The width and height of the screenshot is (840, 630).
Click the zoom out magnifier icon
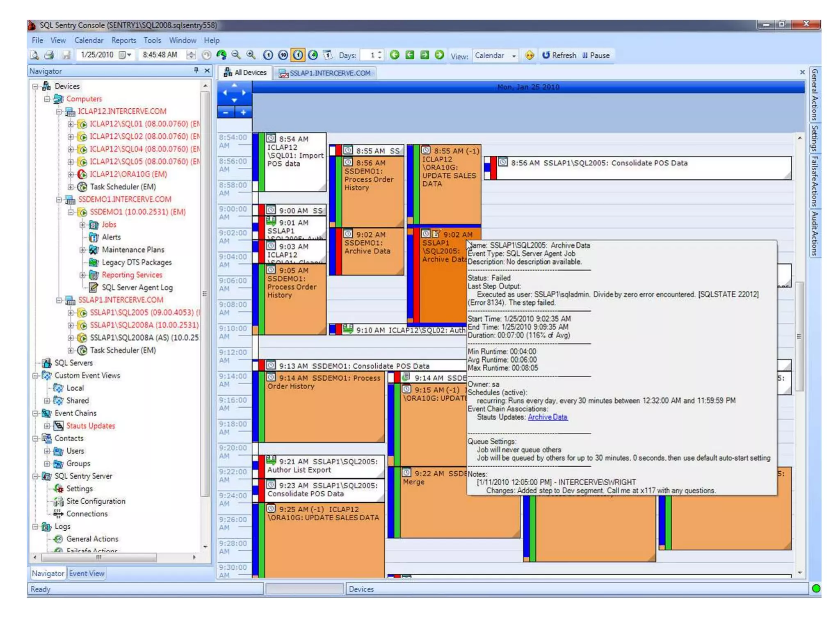[236, 55]
